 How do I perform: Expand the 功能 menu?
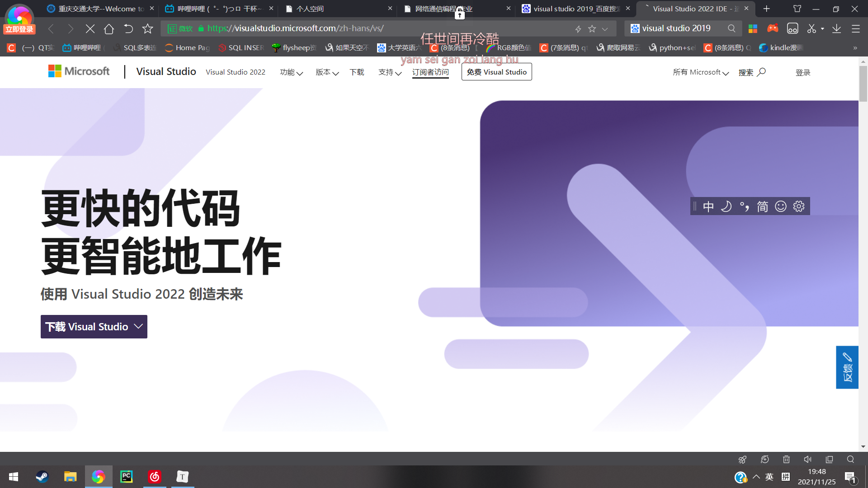(x=291, y=72)
